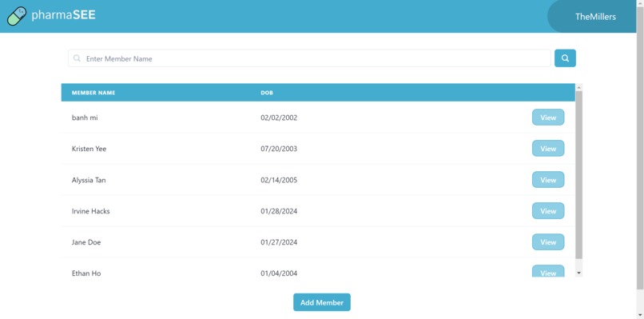Viewport: 644px width, 319px height.
Task: View Jane Doe's member details
Action: pos(548,242)
